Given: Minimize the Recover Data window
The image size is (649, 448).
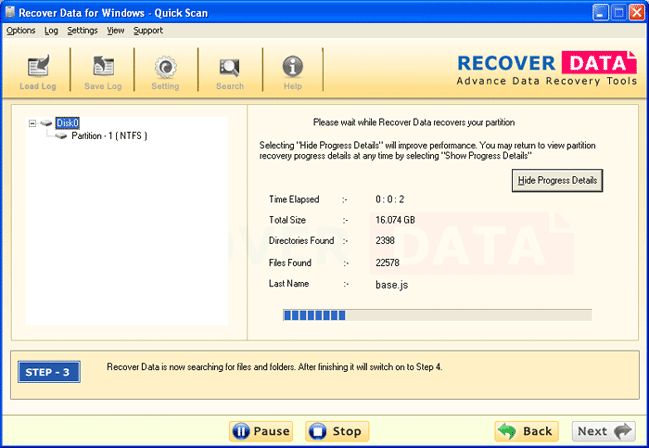Looking at the screenshot, I should [x=600, y=12].
